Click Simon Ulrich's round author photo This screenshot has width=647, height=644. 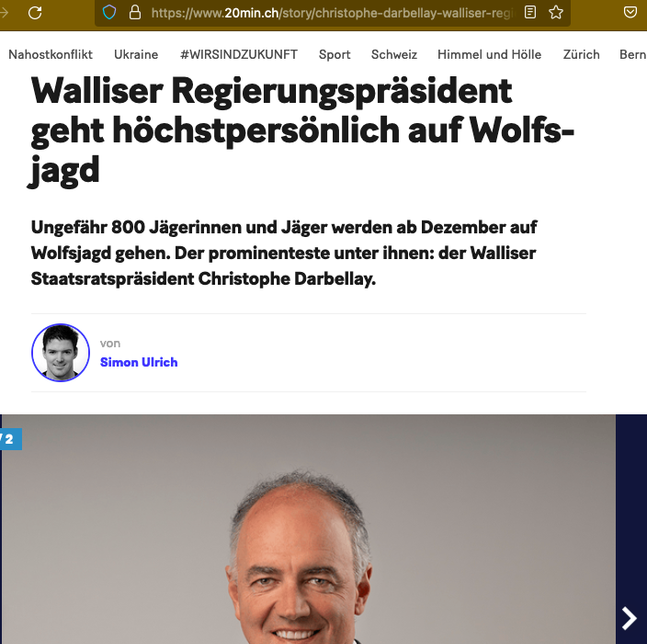coord(61,353)
